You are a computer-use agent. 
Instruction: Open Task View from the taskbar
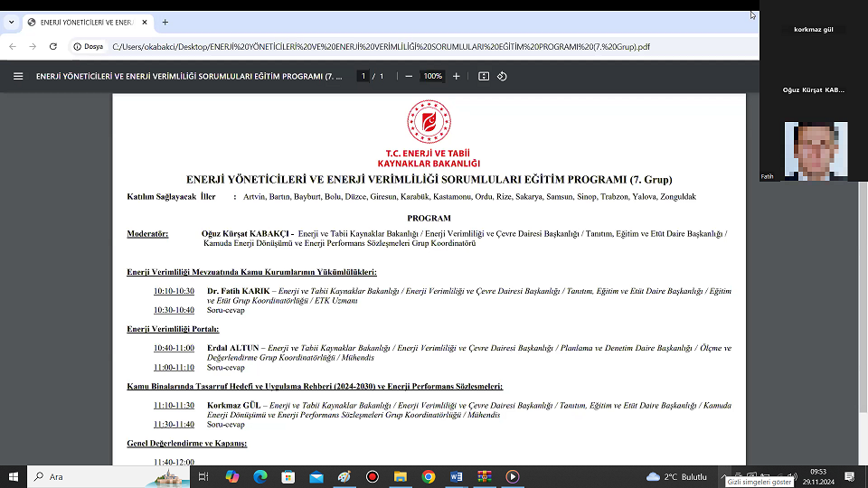coord(203,476)
